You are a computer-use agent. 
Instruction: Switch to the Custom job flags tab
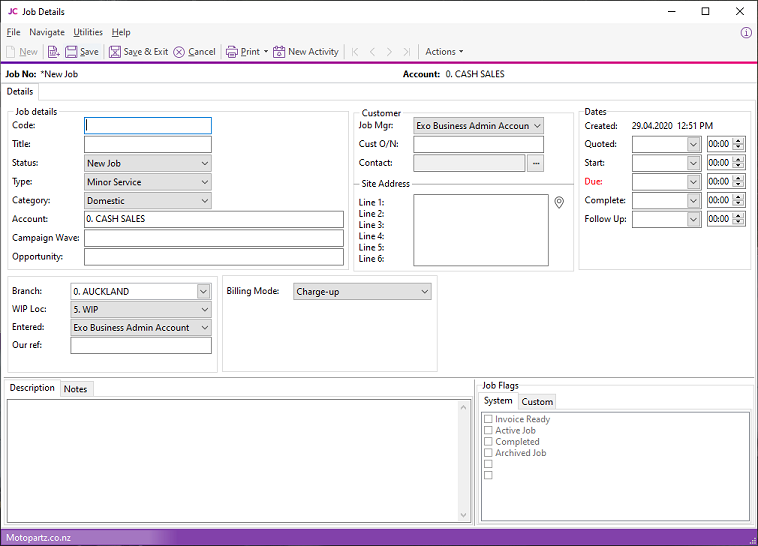(x=537, y=402)
